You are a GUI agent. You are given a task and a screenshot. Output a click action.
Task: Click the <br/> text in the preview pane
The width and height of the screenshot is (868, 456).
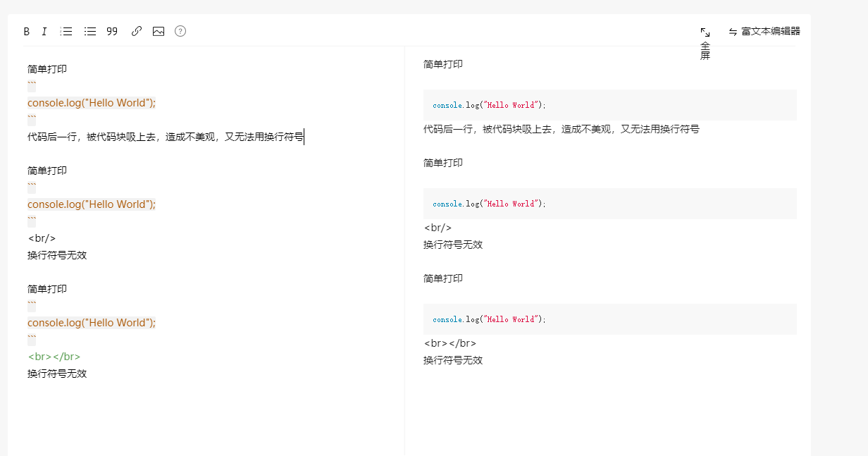[x=438, y=228]
